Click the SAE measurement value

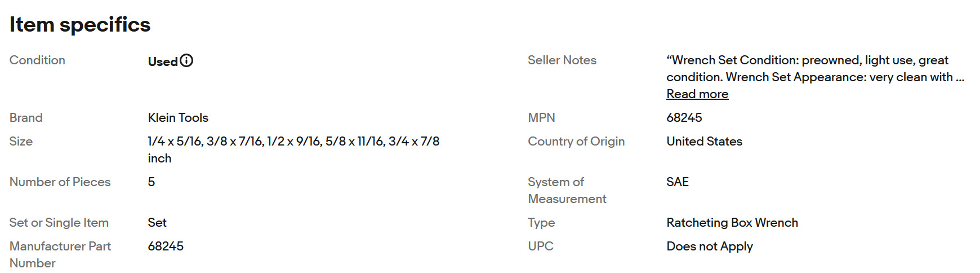click(x=678, y=182)
